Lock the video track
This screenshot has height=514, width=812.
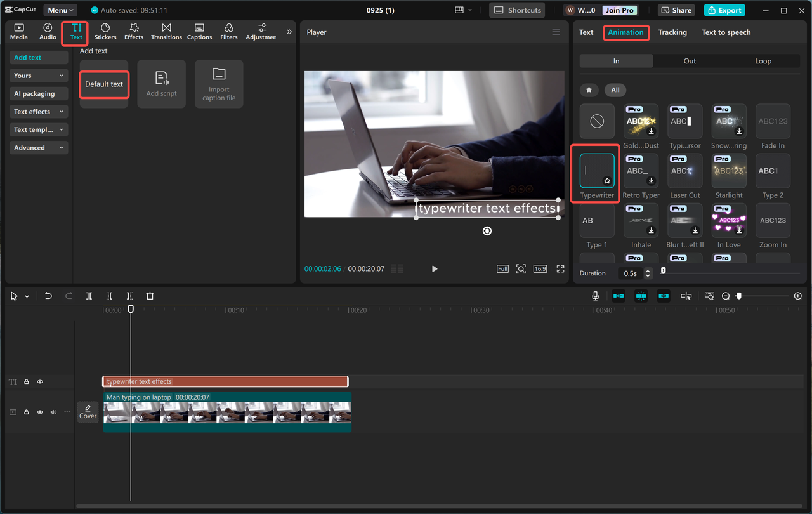pyautogui.click(x=26, y=412)
